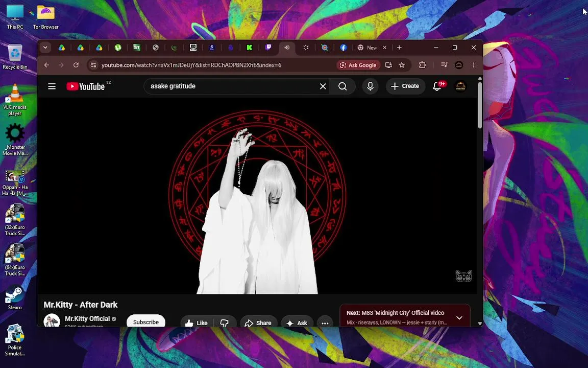This screenshot has width=588, height=368.
Task: Reload the page in Chrome
Action: pos(76,65)
